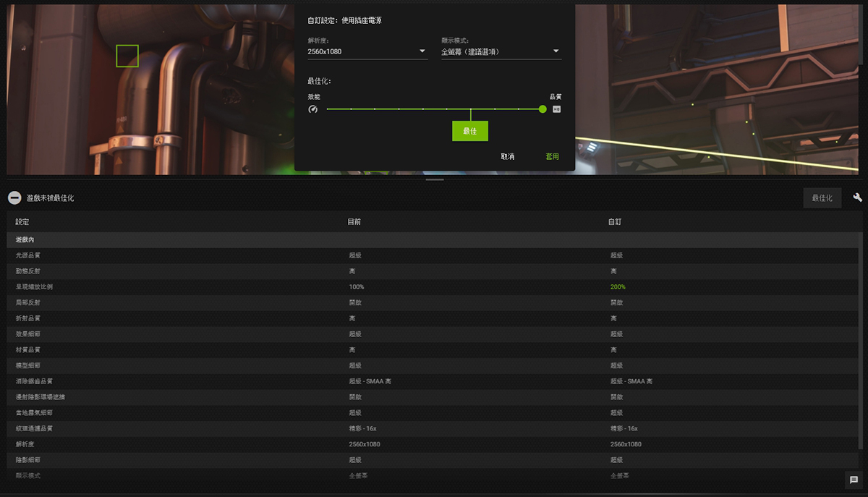Select the 自訂 column header
The image size is (868, 497).
pos(614,221)
